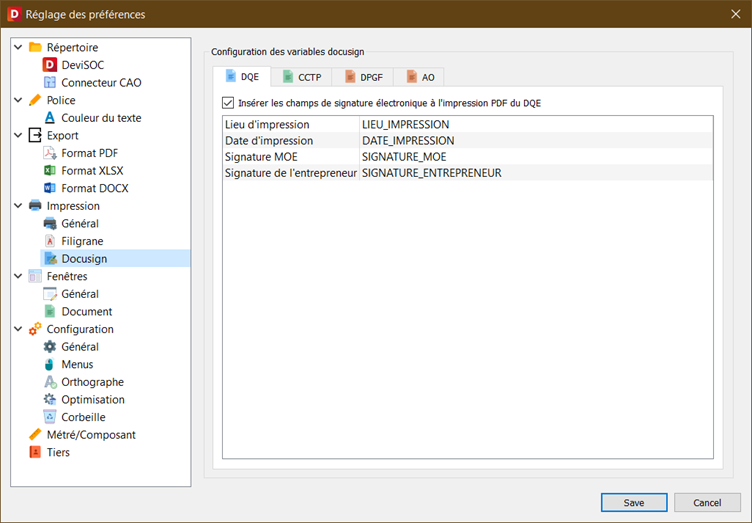
Task: Click the Orthographe spell-check icon
Action: pos(50,382)
